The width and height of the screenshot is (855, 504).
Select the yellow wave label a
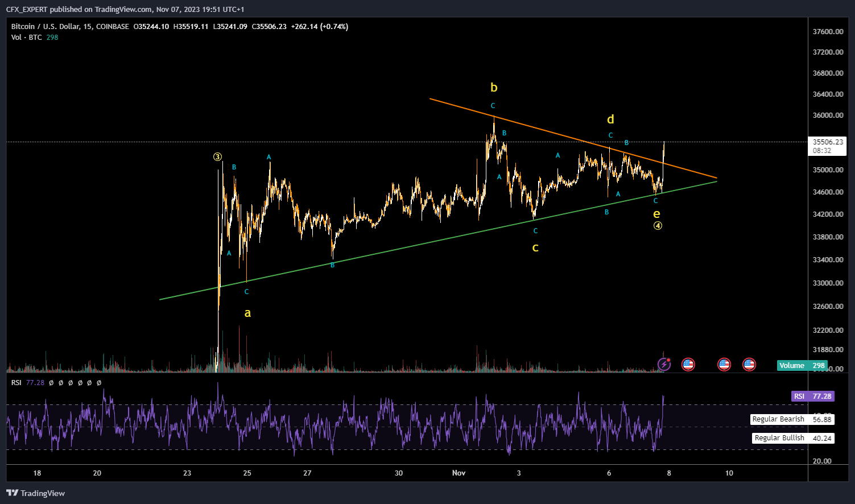(x=247, y=312)
